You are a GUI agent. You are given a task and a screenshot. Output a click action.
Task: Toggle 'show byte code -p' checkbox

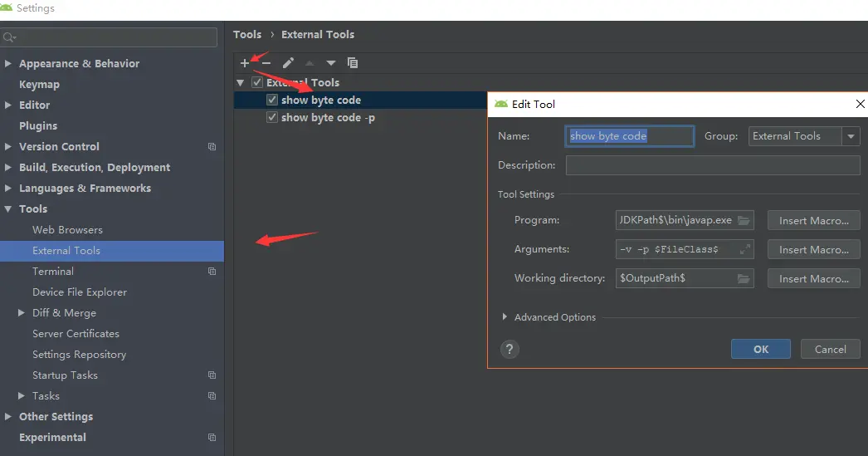tap(272, 117)
